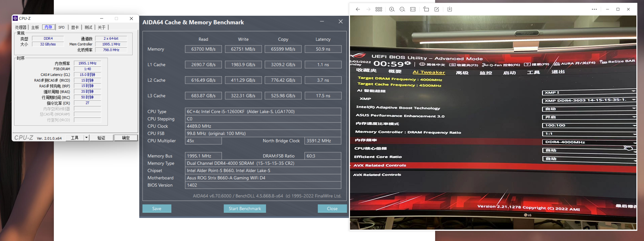Switch to the 主板 tab in CPU-Z
The image size is (644, 241).
(35, 27)
